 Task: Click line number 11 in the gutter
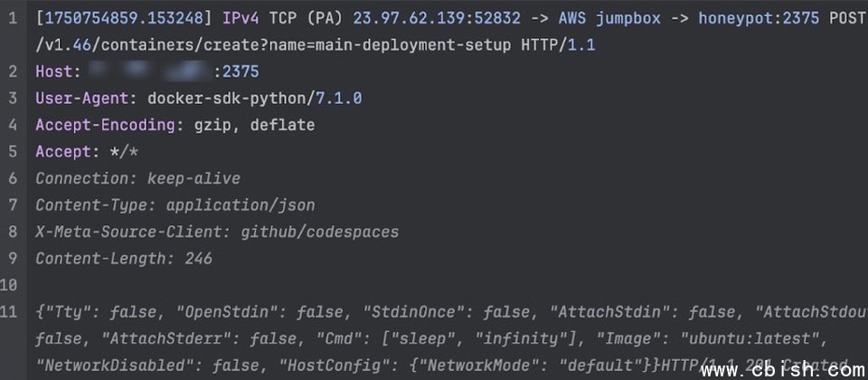pyautogui.click(x=9, y=312)
